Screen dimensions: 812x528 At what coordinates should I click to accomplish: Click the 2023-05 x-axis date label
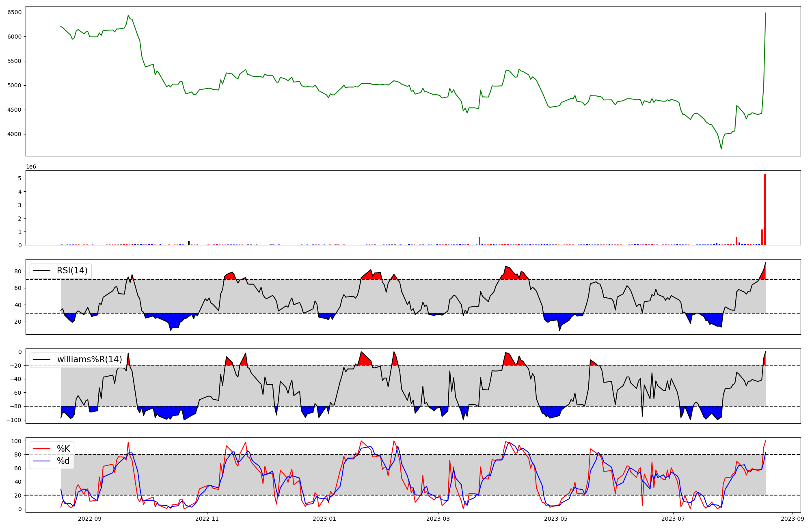555,519
